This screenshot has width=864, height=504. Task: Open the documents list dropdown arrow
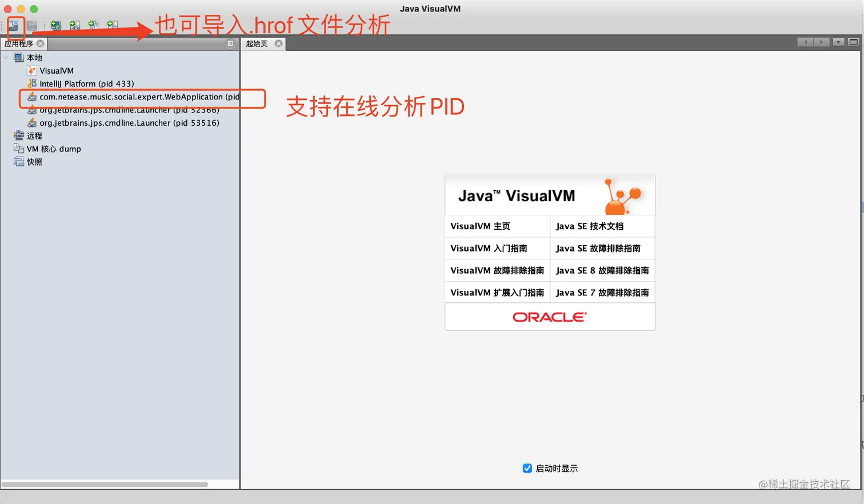pos(838,42)
